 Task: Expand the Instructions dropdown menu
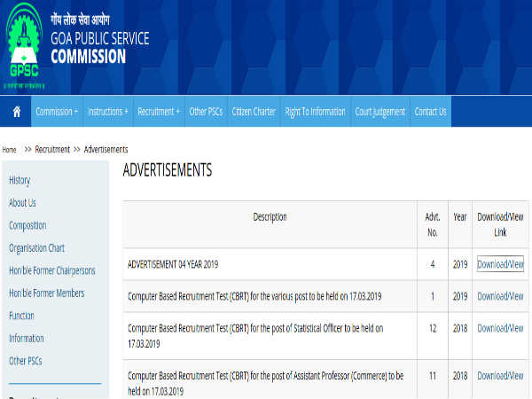(x=108, y=112)
